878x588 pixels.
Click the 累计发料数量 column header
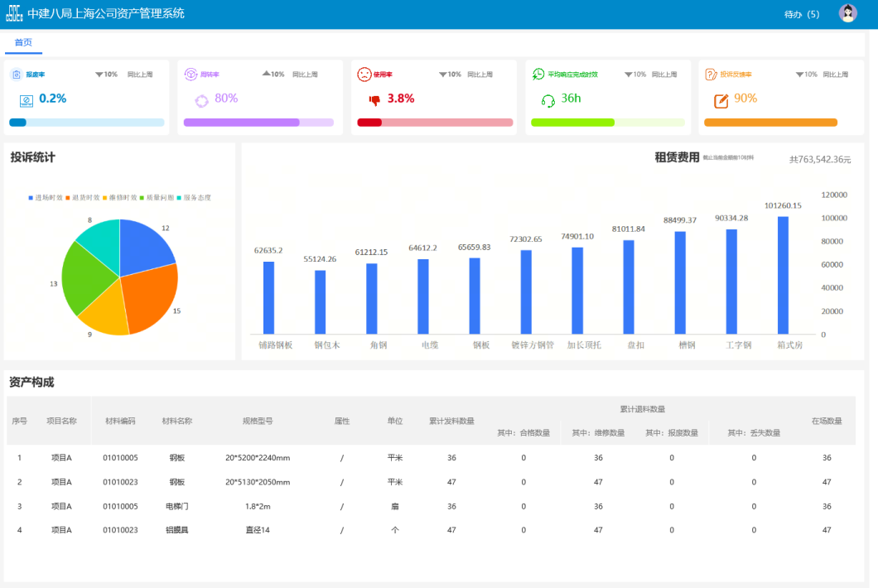(451, 421)
